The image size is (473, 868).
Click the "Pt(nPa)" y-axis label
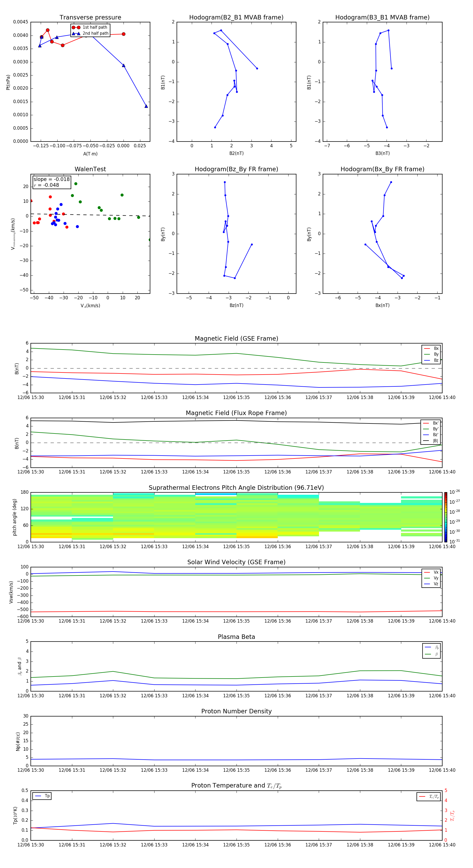tap(8, 82)
